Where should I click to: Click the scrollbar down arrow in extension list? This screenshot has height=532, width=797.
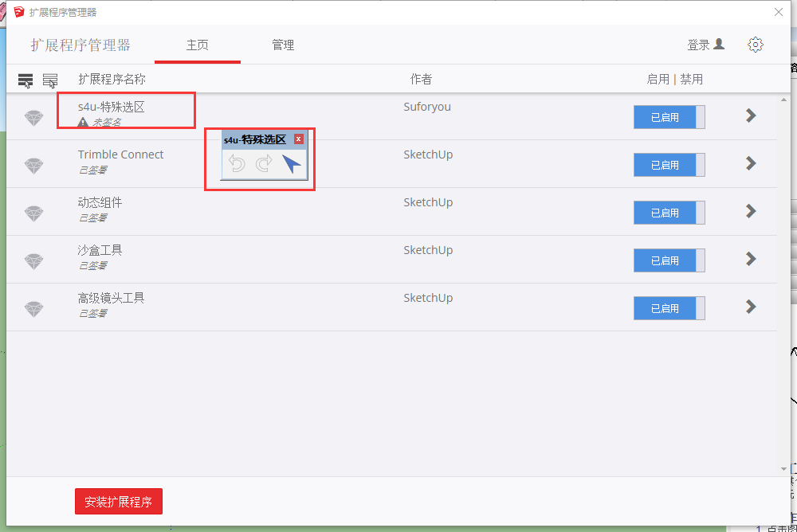click(x=783, y=469)
